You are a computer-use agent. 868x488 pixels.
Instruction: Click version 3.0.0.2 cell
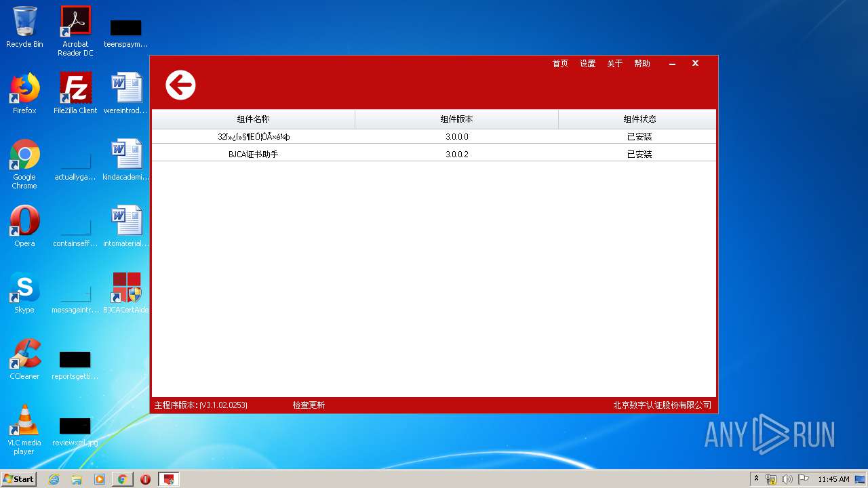pyautogui.click(x=457, y=155)
